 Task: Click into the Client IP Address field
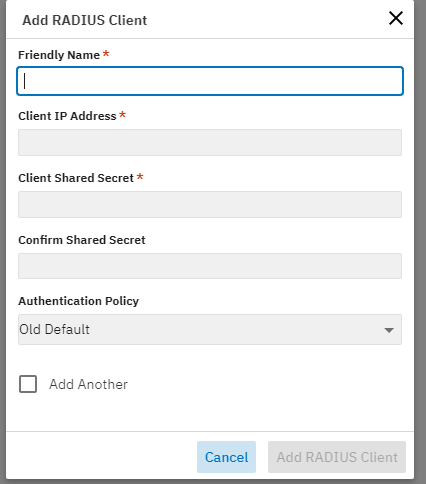coord(210,143)
